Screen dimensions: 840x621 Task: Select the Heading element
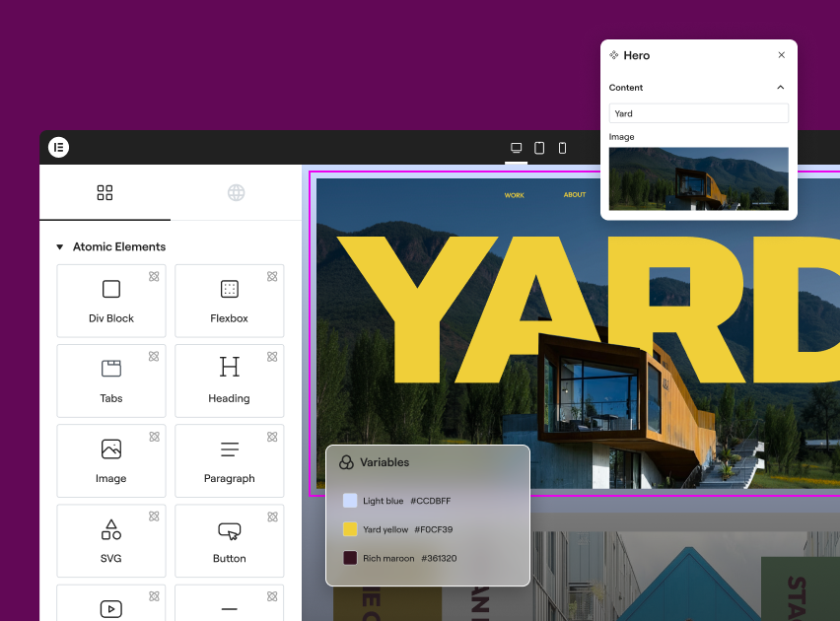point(229,380)
